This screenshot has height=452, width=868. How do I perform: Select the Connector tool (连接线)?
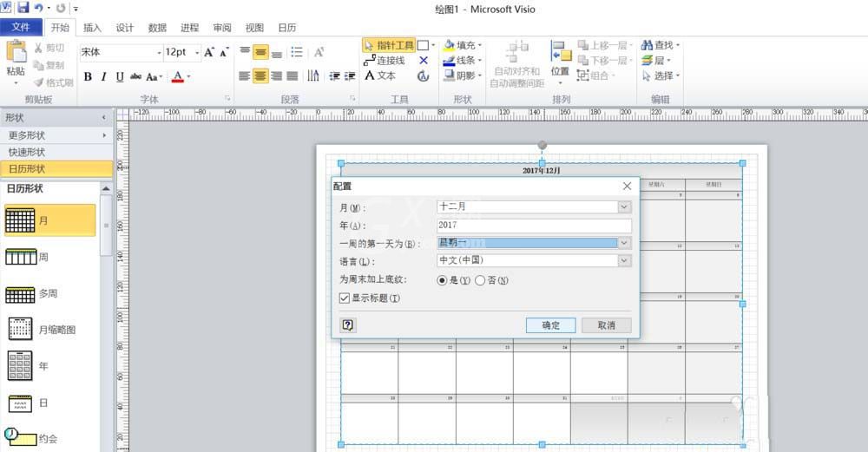pyautogui.click(x=385, y=61)
